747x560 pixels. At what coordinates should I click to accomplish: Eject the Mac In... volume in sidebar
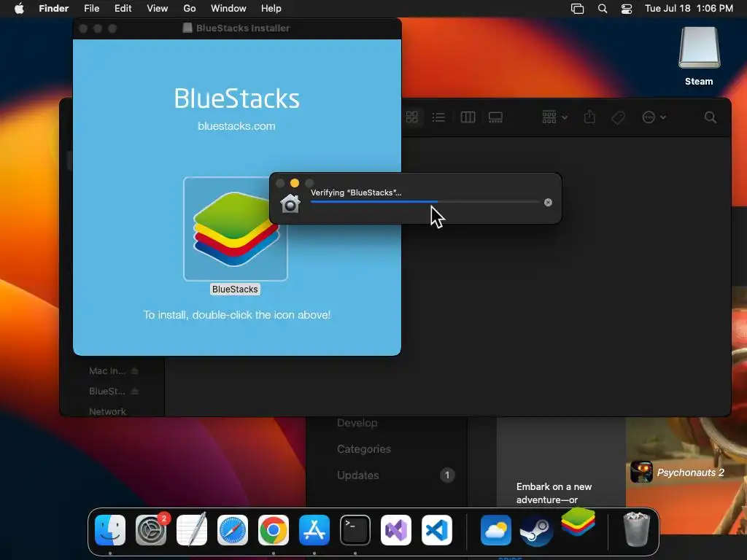coord(135,370)
